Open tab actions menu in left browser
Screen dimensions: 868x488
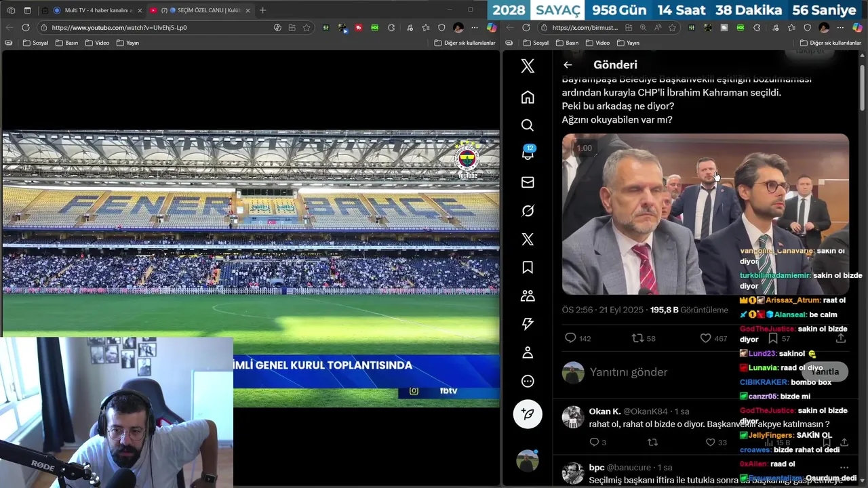click(x=27, y=10)
